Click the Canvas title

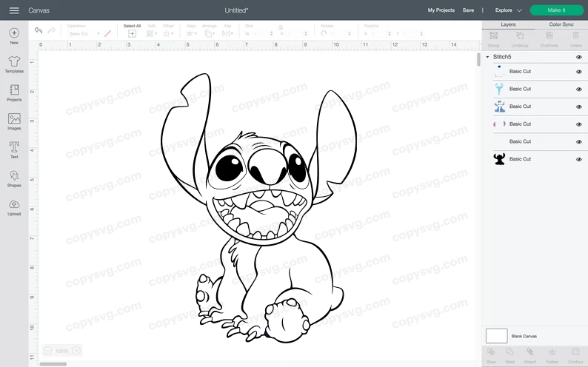39,10
